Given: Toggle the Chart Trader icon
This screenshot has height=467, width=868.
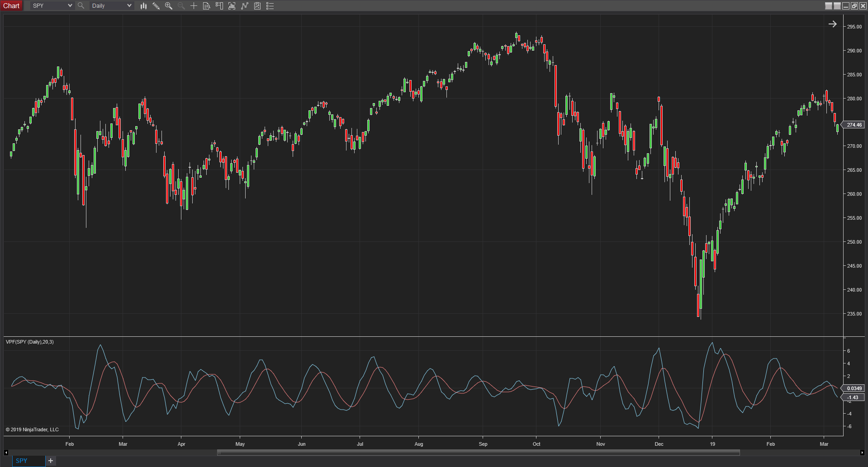Looking at the screenshot, I should (x=219, y=6).
